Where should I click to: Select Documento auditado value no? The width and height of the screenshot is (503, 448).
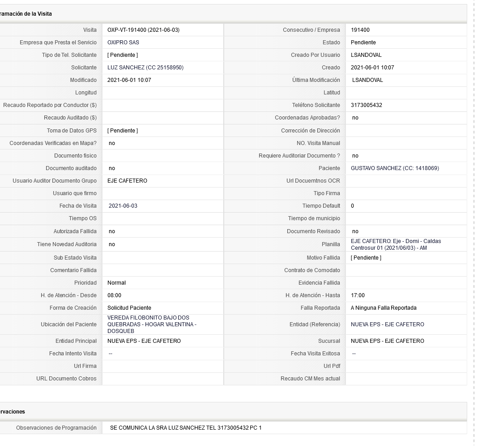coord(111,168)
